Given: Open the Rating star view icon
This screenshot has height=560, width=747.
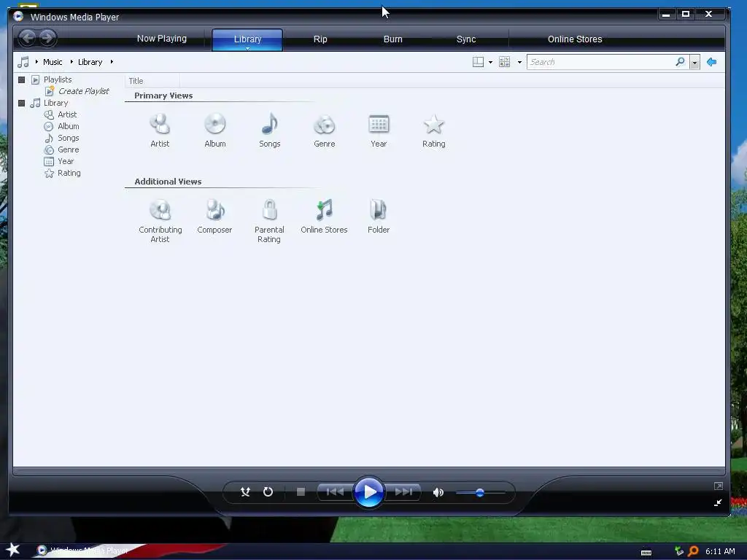Looking at the screenshot, I should [433, 125].
